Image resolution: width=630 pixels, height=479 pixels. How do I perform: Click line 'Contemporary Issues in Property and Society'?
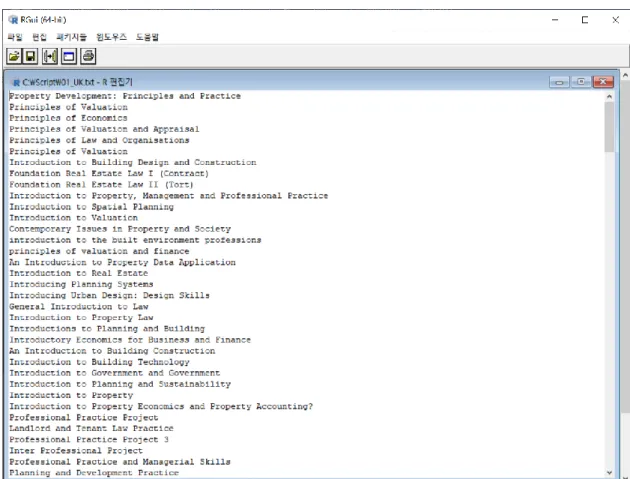coord(120,229)
